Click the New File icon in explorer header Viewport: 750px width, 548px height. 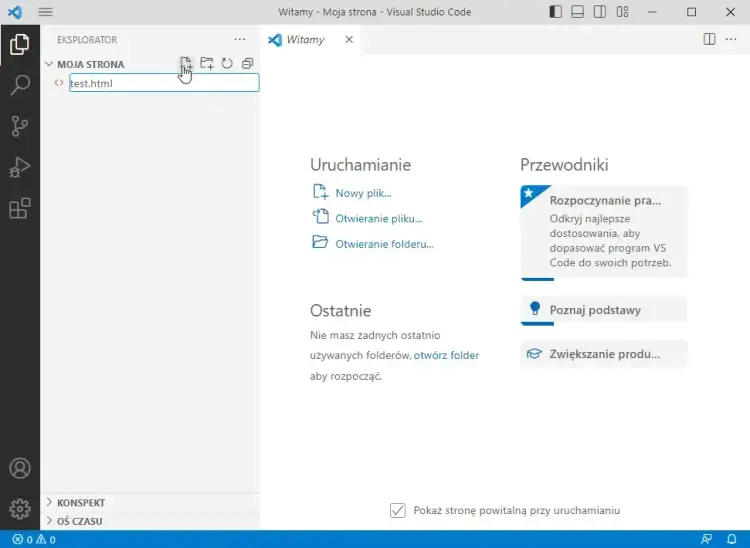(186, 63)
